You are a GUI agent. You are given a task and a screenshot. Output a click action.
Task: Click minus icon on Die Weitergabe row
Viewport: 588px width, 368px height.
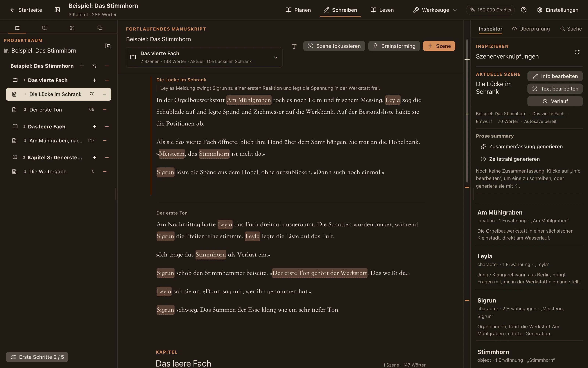[105, 172]
